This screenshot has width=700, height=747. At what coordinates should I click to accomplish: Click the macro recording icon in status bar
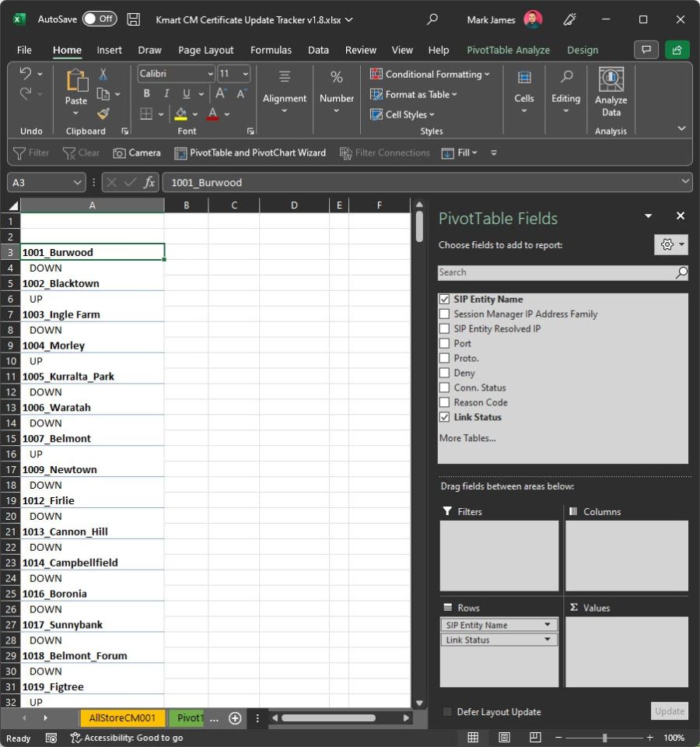[51, 738]
